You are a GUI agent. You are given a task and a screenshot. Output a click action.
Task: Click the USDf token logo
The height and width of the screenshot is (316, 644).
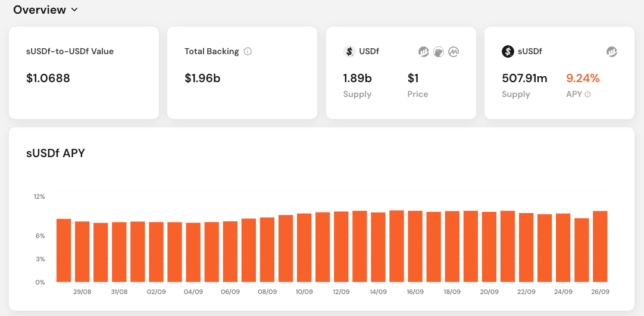click(x=349, y=52)
